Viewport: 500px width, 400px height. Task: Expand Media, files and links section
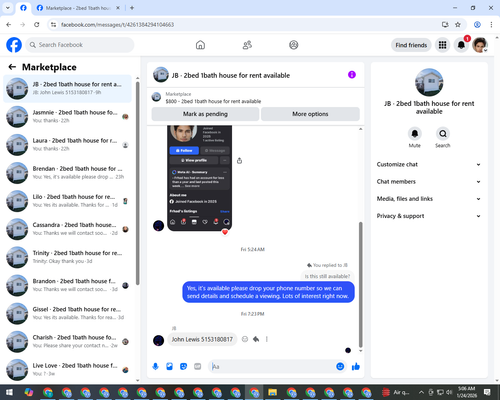click(x=429, y=199)
